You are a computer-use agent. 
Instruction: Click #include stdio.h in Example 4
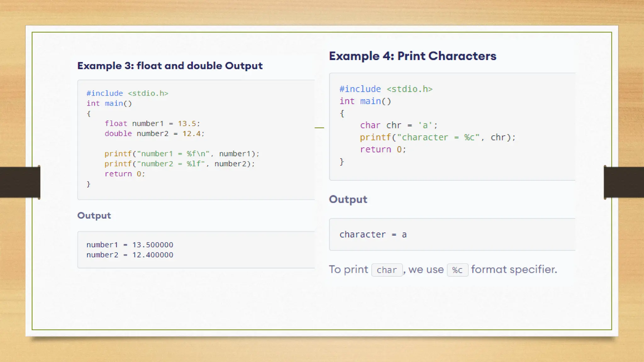pyautogui.click(x=386, y=89)
